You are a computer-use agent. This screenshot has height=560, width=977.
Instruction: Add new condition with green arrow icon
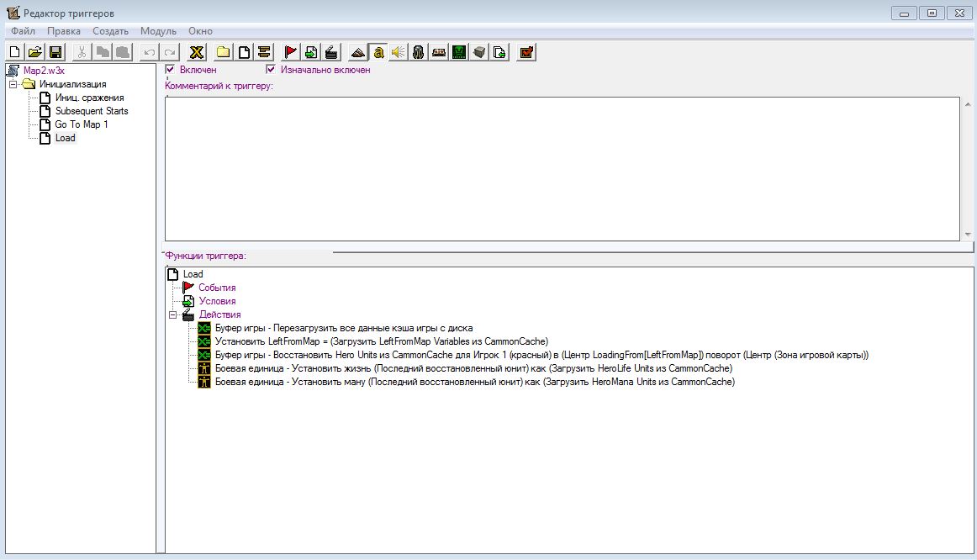tap(311, 52)
